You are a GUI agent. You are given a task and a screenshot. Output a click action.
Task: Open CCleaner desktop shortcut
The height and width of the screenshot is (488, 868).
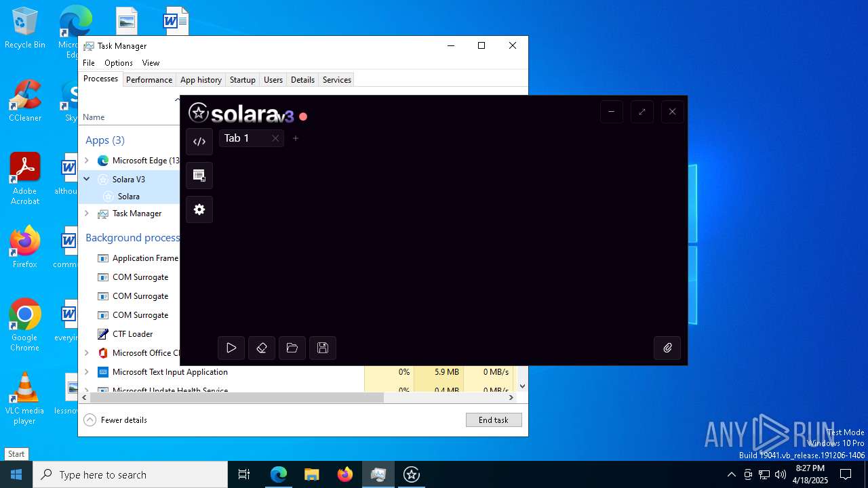(25, 102)
